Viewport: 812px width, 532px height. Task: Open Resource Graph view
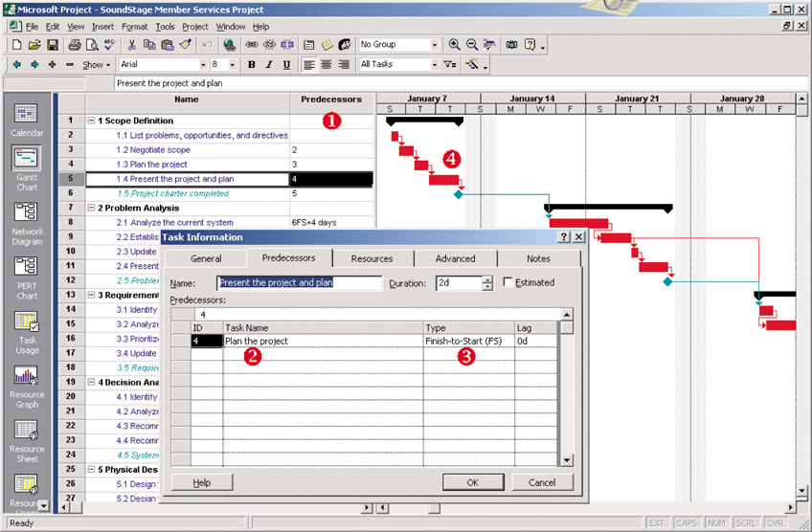pyautogui.click(x=27, y=387)
